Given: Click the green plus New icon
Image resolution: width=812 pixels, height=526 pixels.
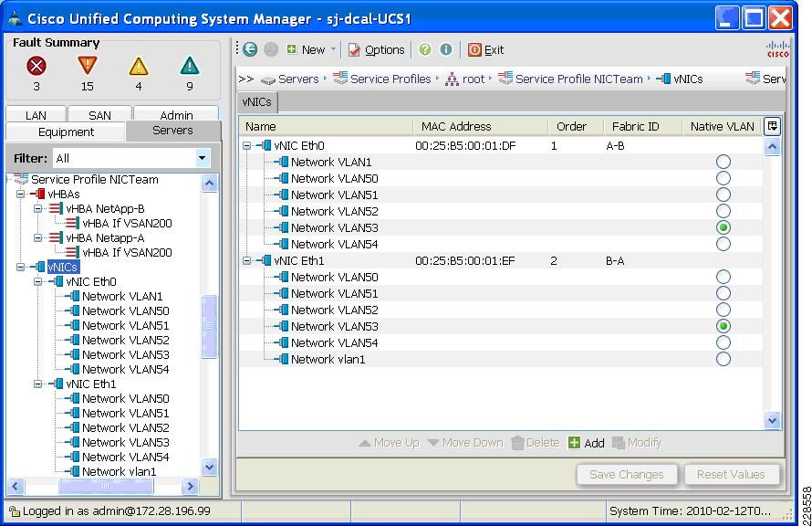Looking at the screenshot, I should coord(292,49).
